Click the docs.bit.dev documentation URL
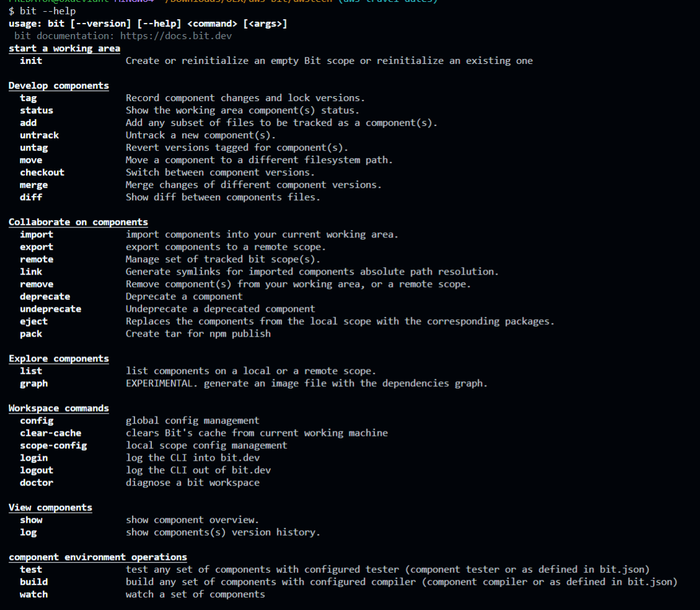 click(x=176, y=36)
